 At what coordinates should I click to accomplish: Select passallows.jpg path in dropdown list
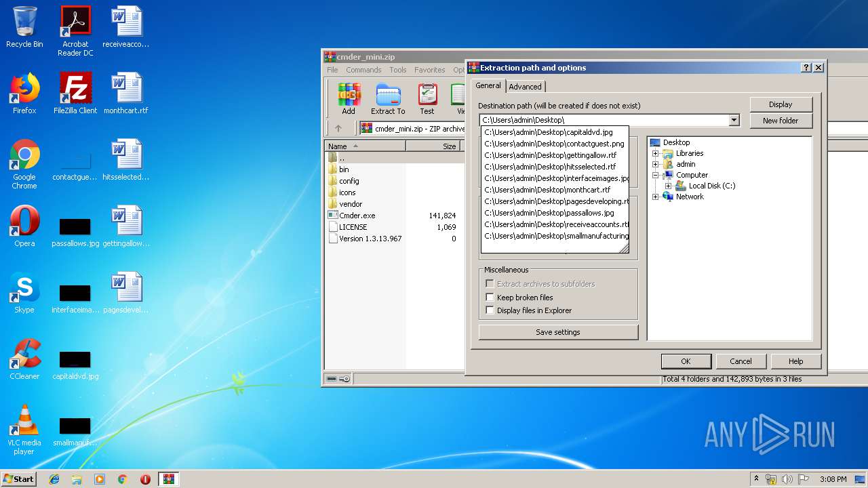[555, 213]
